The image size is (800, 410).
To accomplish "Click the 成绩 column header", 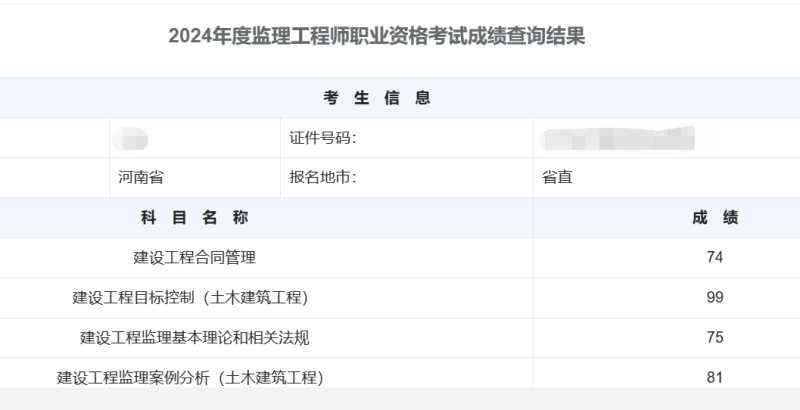I will tap(714, 218).
